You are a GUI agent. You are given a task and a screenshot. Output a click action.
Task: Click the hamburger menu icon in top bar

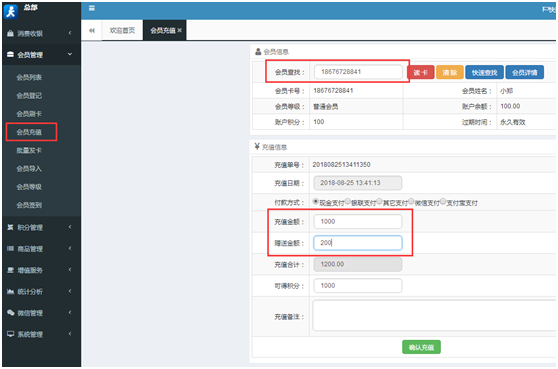[92, 8]
